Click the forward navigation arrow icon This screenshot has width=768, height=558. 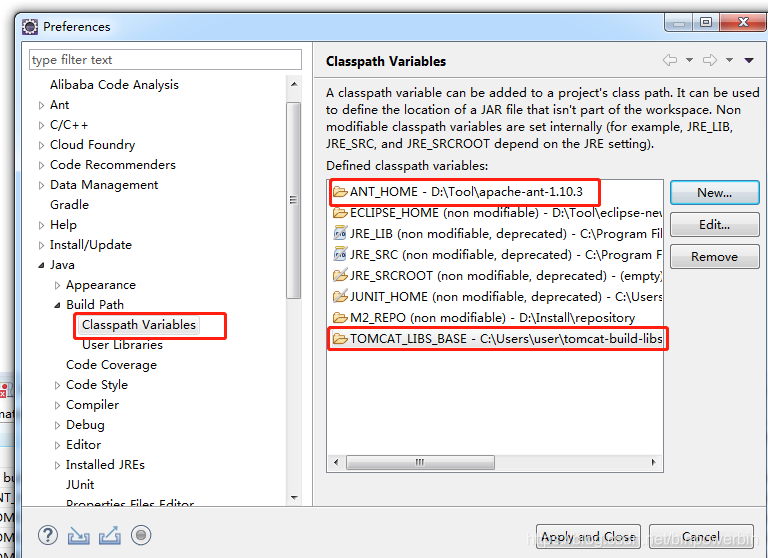[710, 60]
